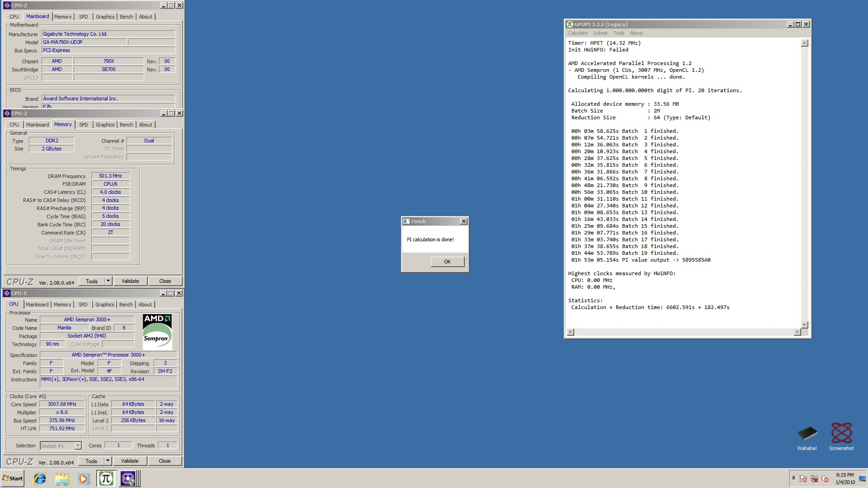Click the AMD Sempron processor logo
This screenshot has width=868, height=488.
[x=157, y=332]
